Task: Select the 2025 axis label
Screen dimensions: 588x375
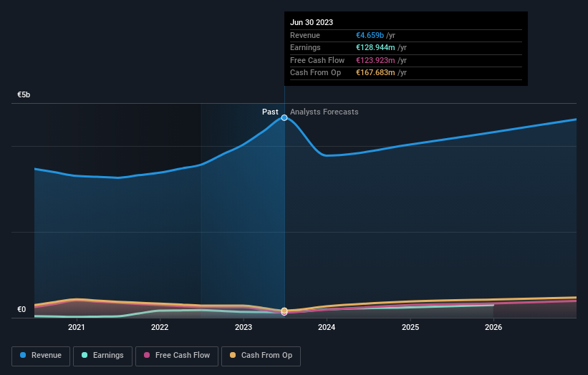Action: pos(410,327)
